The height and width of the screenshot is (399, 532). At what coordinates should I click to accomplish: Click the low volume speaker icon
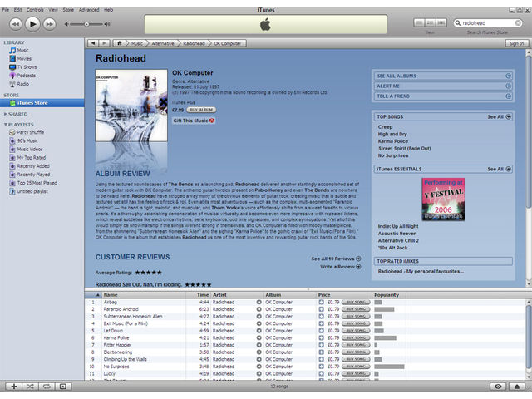coord(66,24)
